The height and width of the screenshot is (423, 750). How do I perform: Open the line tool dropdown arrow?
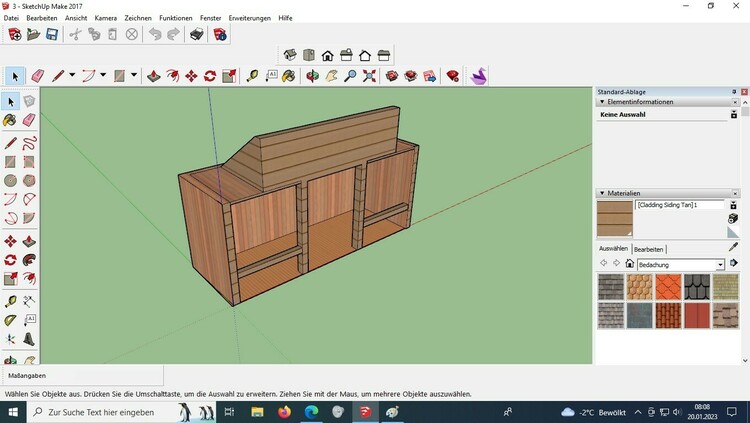point(72,76)
